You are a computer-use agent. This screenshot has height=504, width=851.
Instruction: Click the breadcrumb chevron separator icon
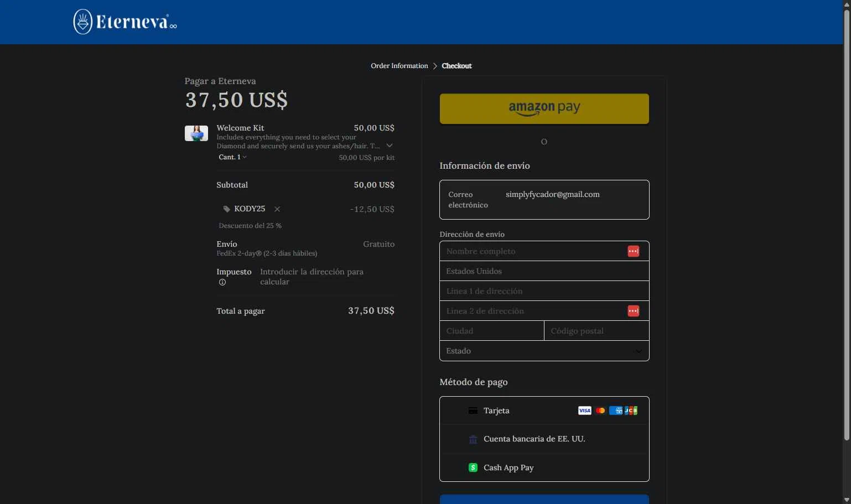click(435, 66)
